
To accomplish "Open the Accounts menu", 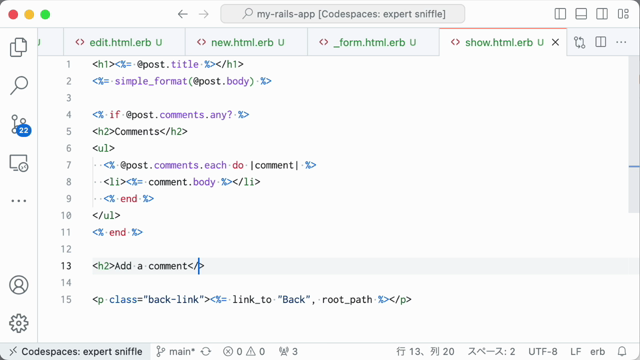I will 18,285.
